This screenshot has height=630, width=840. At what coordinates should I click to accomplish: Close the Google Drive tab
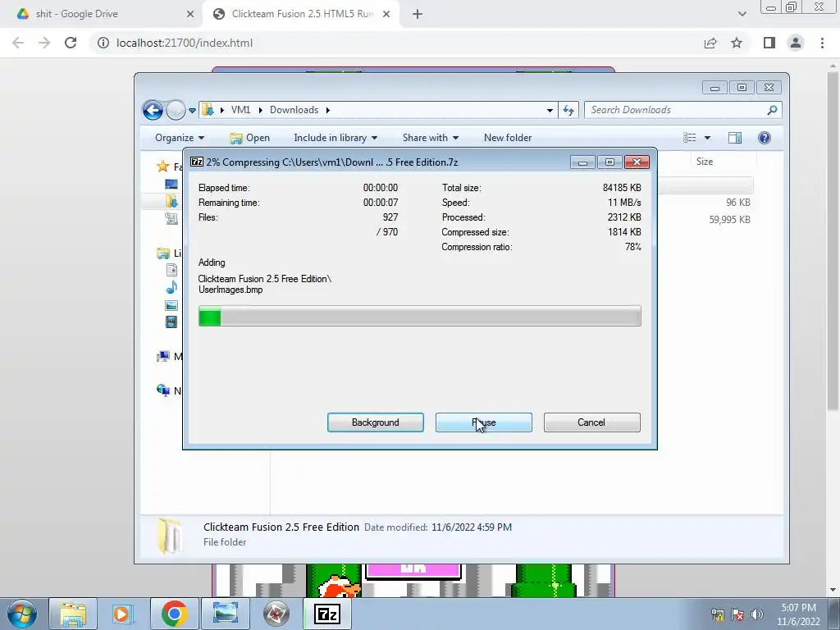point(190,14)
